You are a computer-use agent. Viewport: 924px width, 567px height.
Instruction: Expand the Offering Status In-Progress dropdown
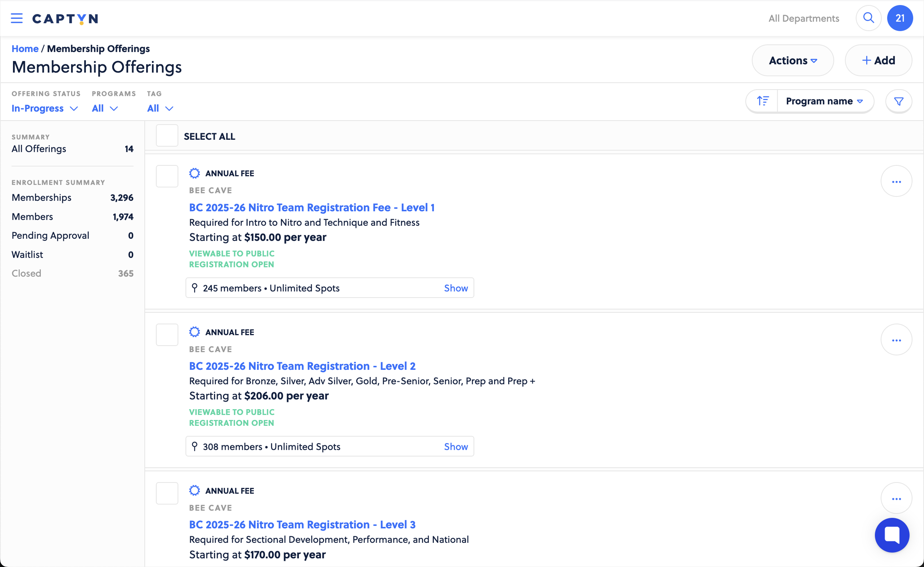point(44,108)
